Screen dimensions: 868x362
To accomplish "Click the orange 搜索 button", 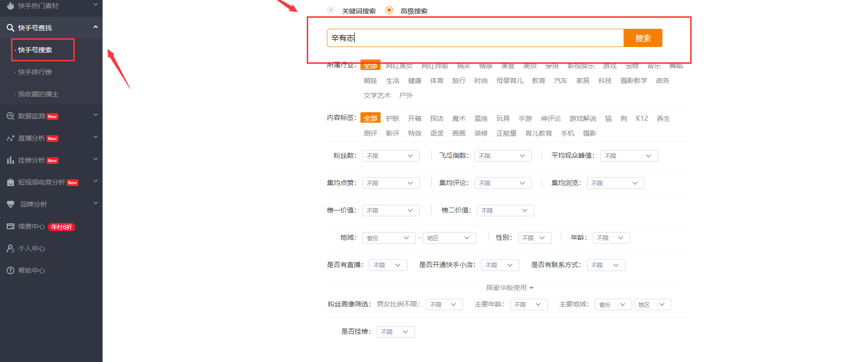I will click(x=643, y=38).
